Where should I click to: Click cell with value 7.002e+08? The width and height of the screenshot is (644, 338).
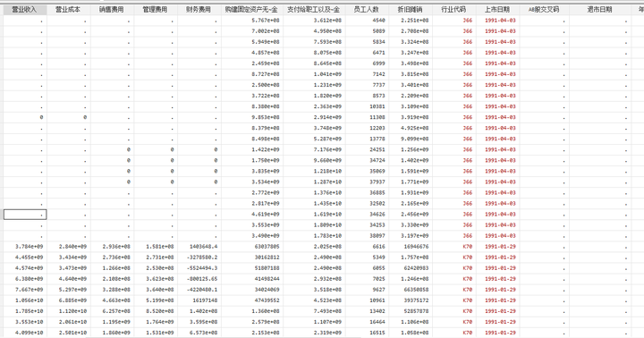click(x=251, y=30)
